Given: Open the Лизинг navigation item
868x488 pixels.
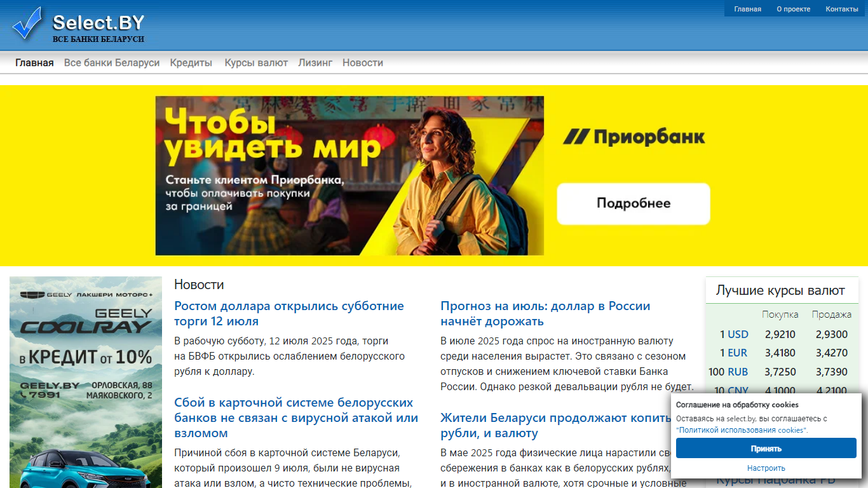Looking at the screenshot, I should [315, 63].
